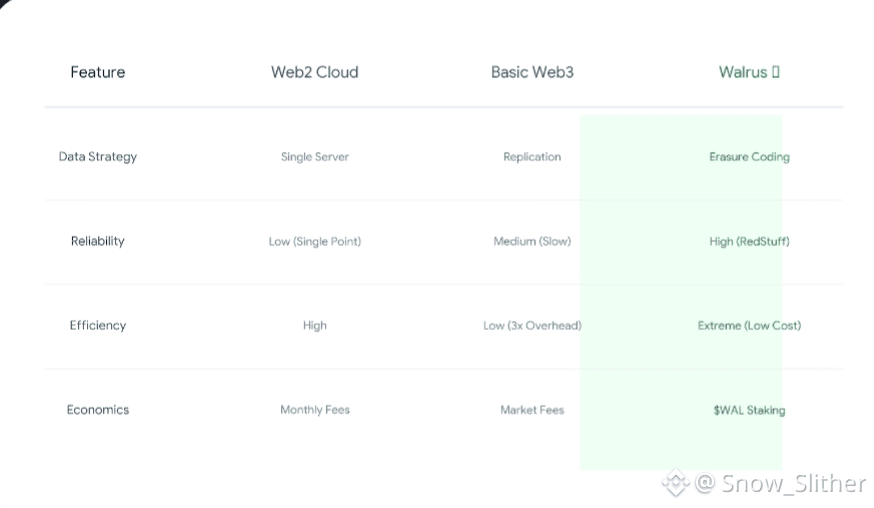Screen dimensions: 874x508
Task: Select the High (RedStuff) cell
Action: [749, 241]
